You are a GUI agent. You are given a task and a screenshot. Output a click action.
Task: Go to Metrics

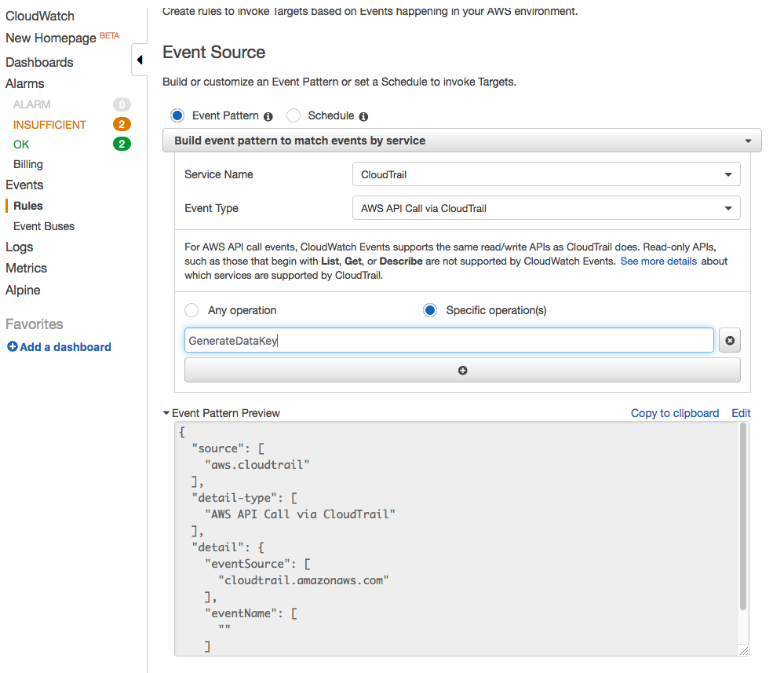click(x=27, y=269)
